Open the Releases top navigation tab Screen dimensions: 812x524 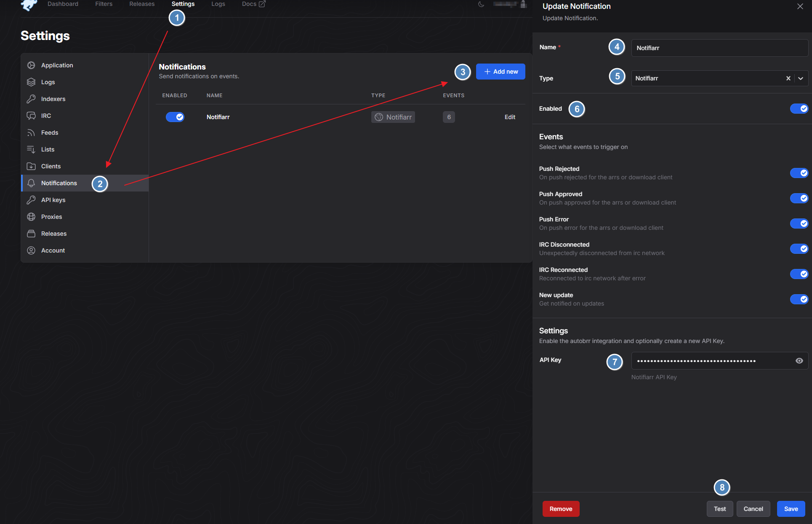(142, 4)
